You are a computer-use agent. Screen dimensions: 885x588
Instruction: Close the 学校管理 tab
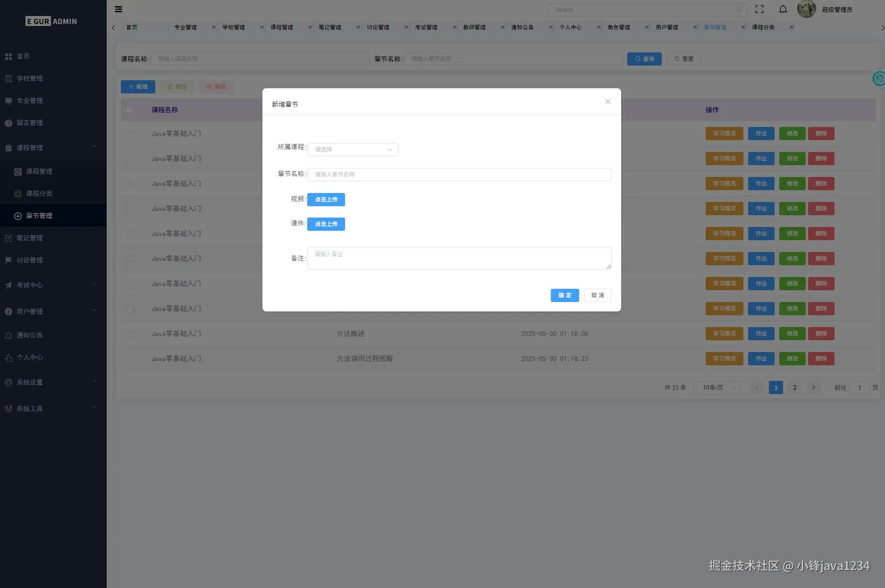(261, 27)
